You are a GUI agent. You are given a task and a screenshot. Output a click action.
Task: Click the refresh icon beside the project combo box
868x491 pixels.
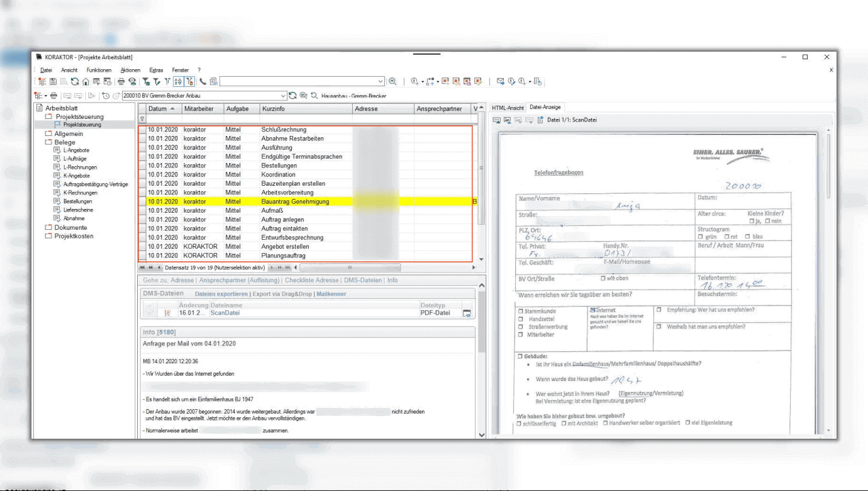292,96
